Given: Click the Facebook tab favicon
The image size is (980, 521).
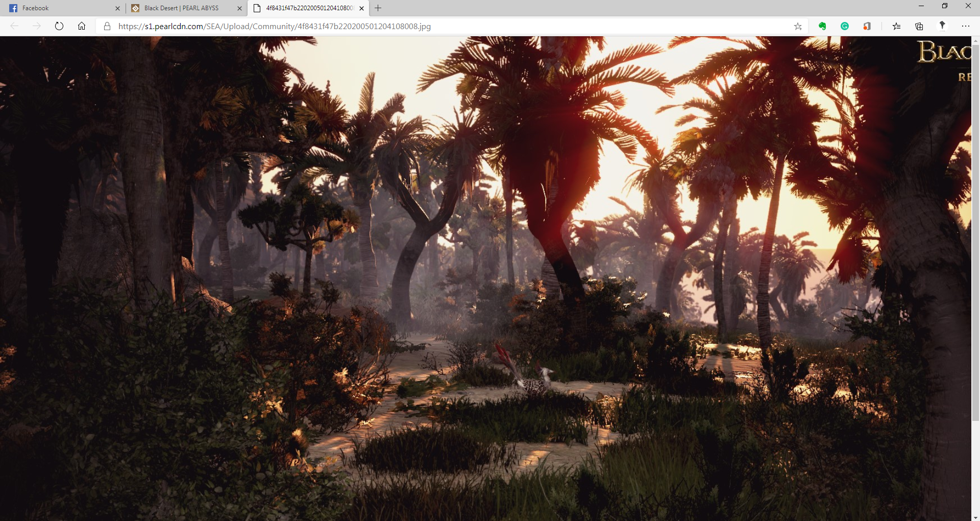Looking at the screenshot, I should [x=13, y=8].
